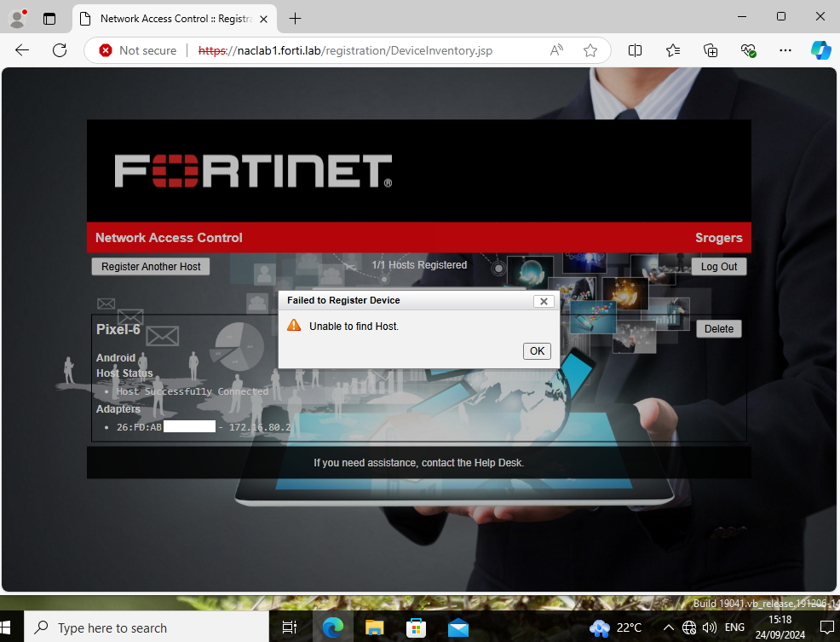Open the weather 22°C widget
The width and height of the screenshot is (840, 642).
click(x=615, y=628)
